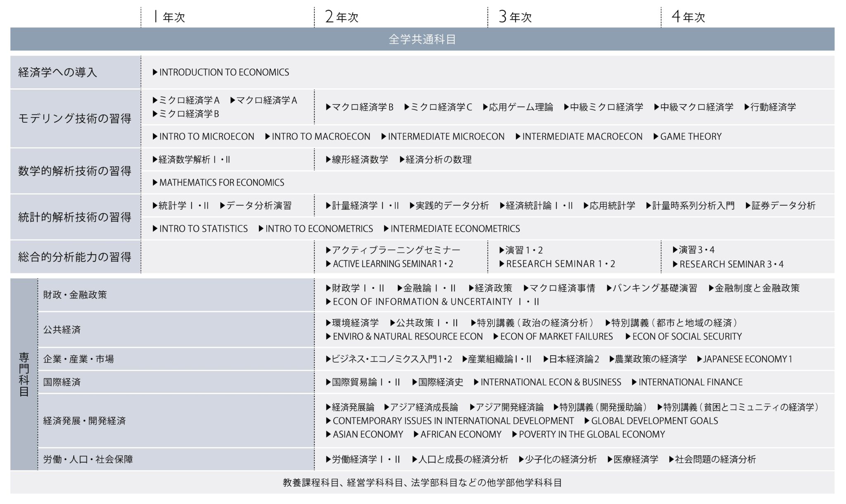Viewport: 846px width, 504px height.
Task: Click 公共政策Ⅰ・Ⅱ course
Action: click(x=424, y=323)
